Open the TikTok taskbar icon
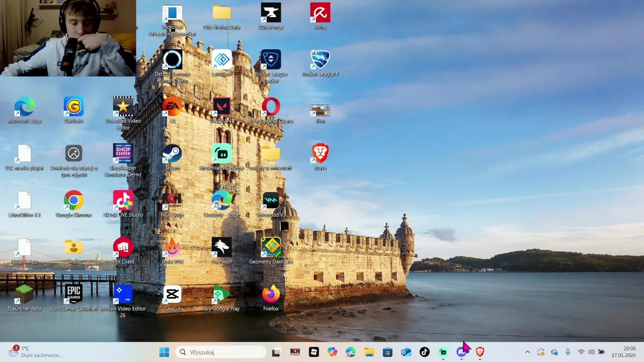The height and width of the screenshot is (362, 644). tap(424, 352)
